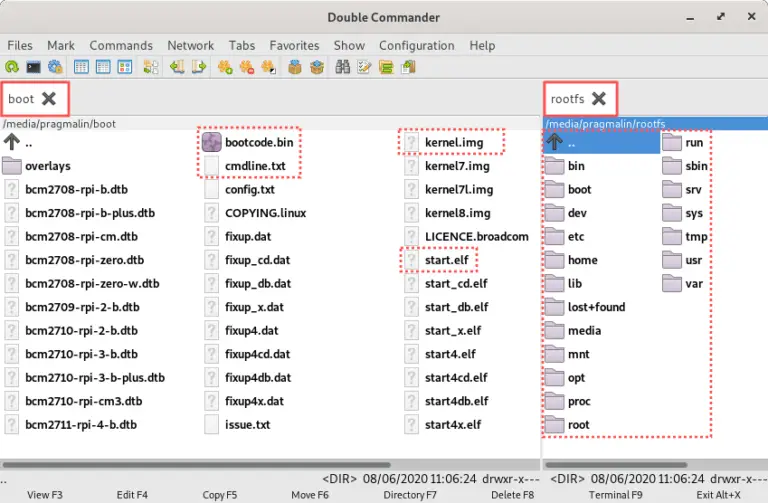Close the boot tab with X
Viewport: 768px width, 503px height.
tap(48, 99)
